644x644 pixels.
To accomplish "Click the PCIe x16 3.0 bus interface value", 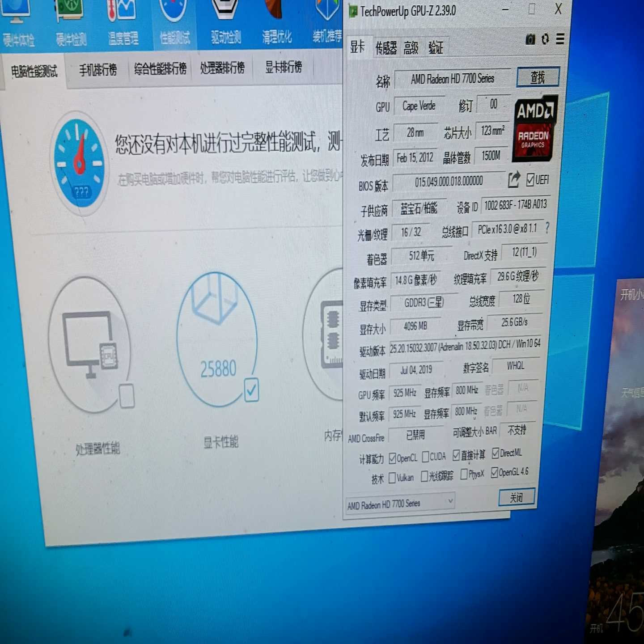I will pyautogui.click(x=507, y=229).
